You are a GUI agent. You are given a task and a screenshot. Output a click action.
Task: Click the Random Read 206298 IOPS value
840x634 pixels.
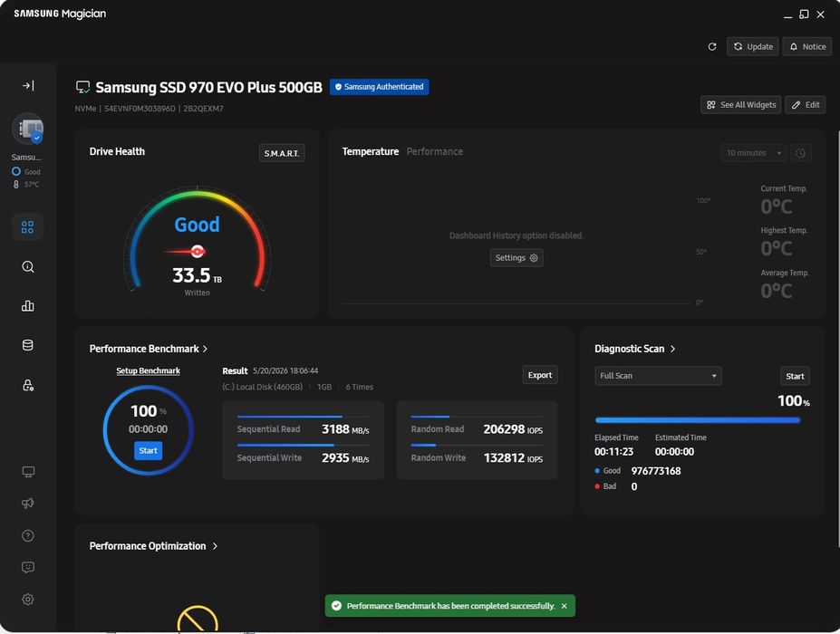point(513,429)
